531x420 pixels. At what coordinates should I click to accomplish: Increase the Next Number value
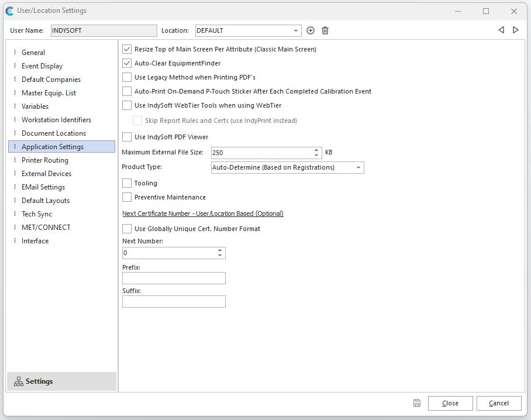220,250
